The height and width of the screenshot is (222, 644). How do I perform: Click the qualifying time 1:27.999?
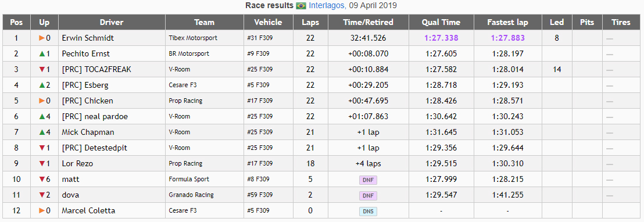[x=441, y=180]
